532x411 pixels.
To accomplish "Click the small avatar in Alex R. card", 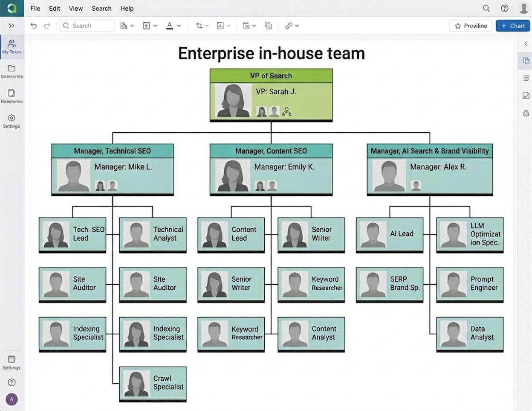I will click(416, 186).
